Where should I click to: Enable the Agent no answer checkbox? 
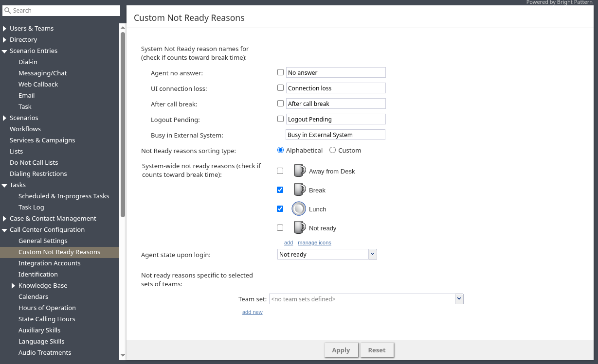point(280,72)
